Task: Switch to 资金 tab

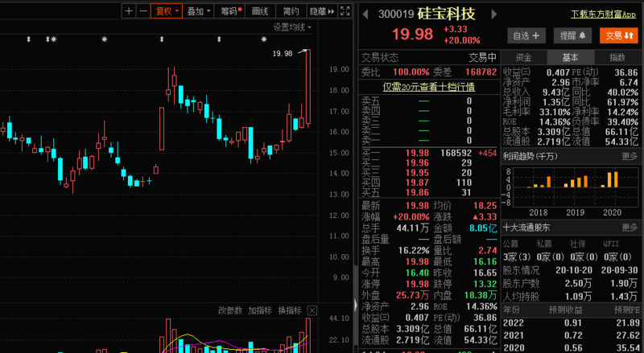Action: click(x=524, y=57)
